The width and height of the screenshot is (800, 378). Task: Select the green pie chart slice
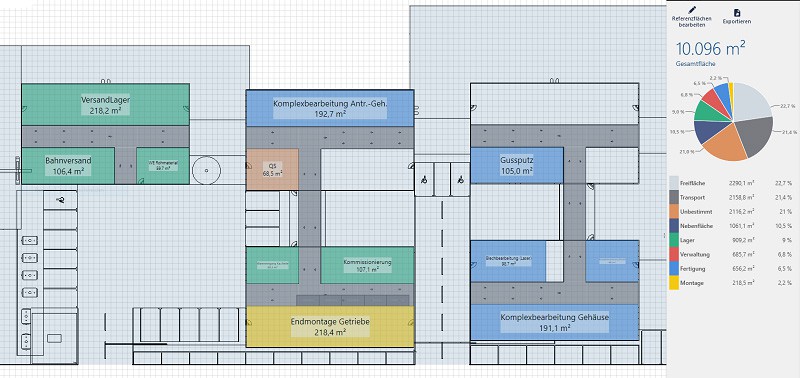coord(707,112)
